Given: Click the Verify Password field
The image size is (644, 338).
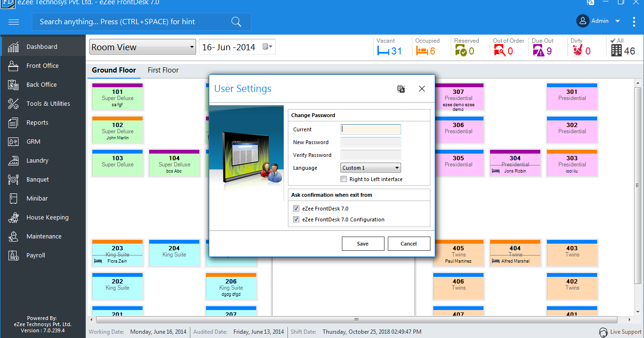Looking at the screenshot, I should click(371, 155).
